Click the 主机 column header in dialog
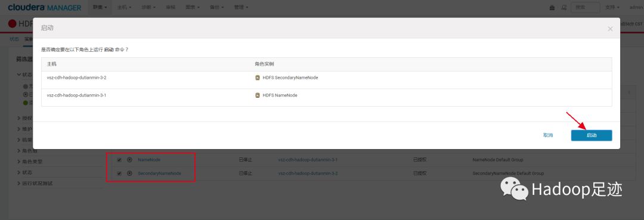644x220 pixels. [51, 64]
